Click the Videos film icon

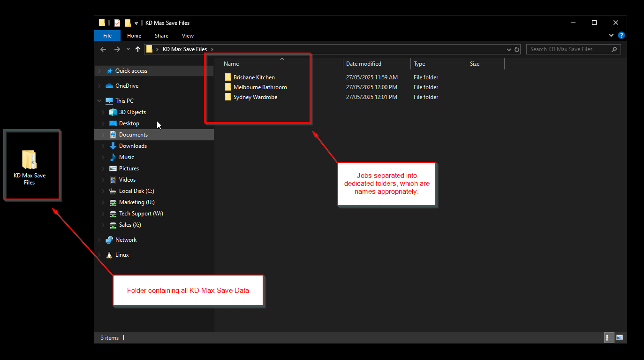(x=113, y=180)
